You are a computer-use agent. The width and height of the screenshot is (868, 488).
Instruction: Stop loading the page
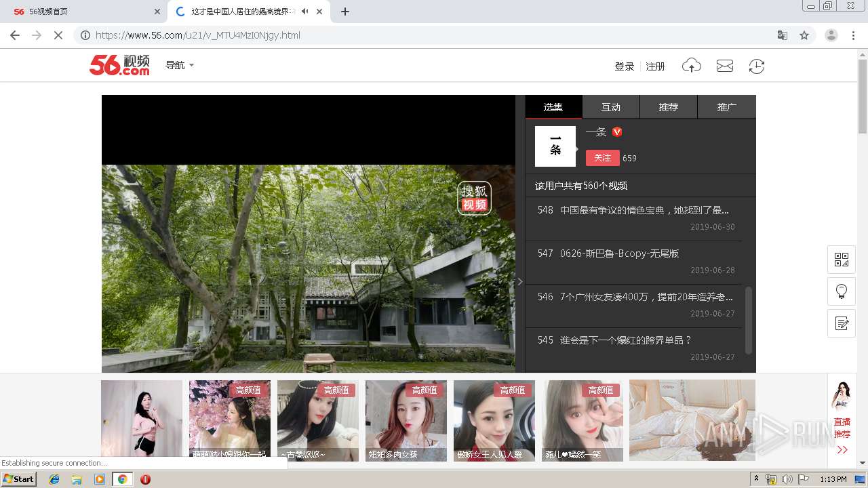58,35
